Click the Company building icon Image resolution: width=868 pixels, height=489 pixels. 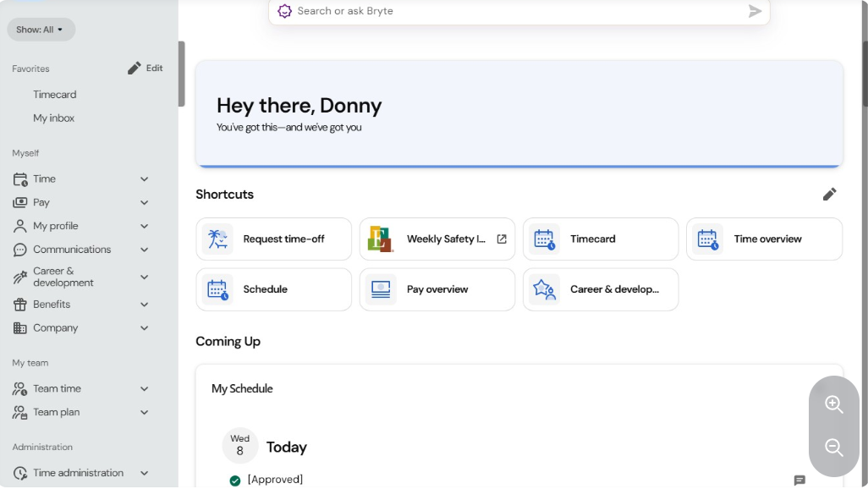pyautogui.click(x=20, y=328)
